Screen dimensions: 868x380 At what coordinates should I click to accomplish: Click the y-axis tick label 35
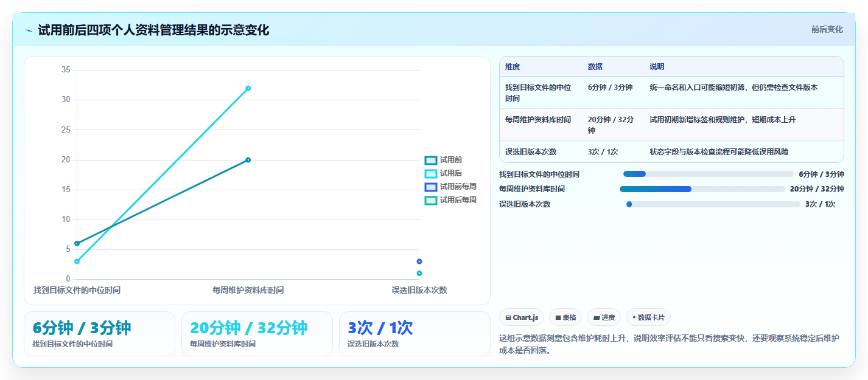click(66, 70)
